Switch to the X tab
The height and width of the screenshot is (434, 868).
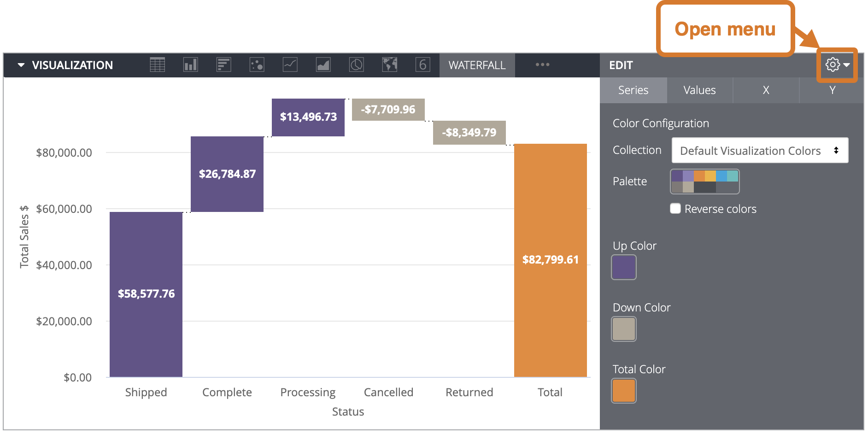766,90
